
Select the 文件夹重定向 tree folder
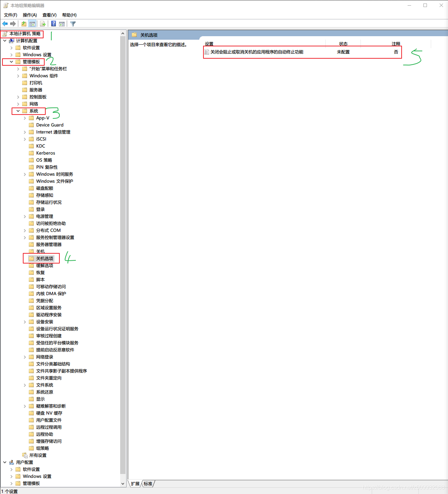[49, 378]
